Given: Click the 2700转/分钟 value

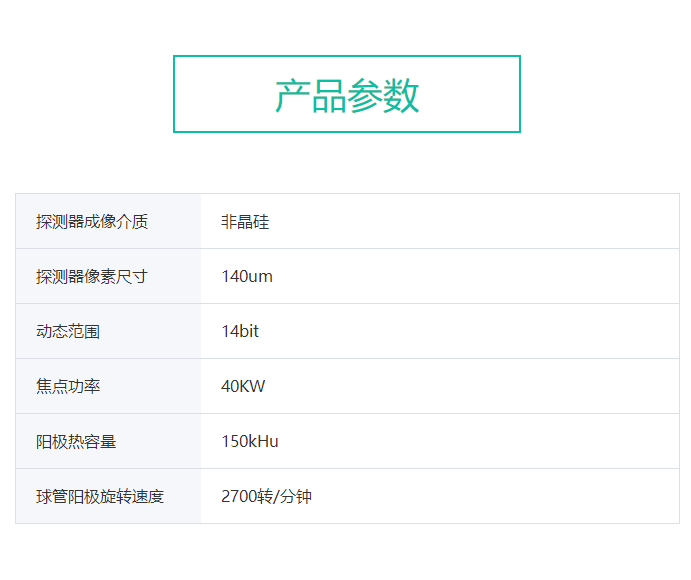Looking at the screenshot, I should (266, 496).
